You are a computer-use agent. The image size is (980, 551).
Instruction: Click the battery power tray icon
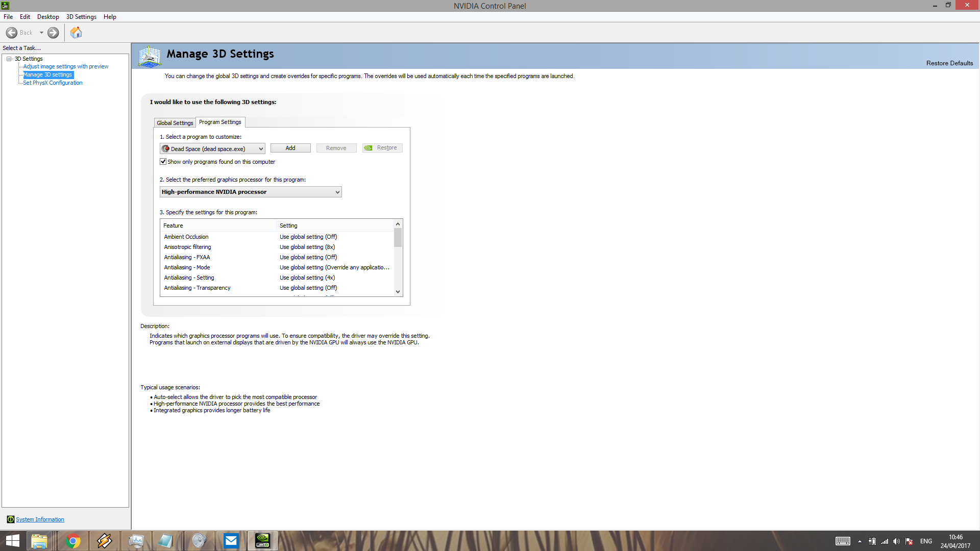pyautogui.click(x=872, y=541)
